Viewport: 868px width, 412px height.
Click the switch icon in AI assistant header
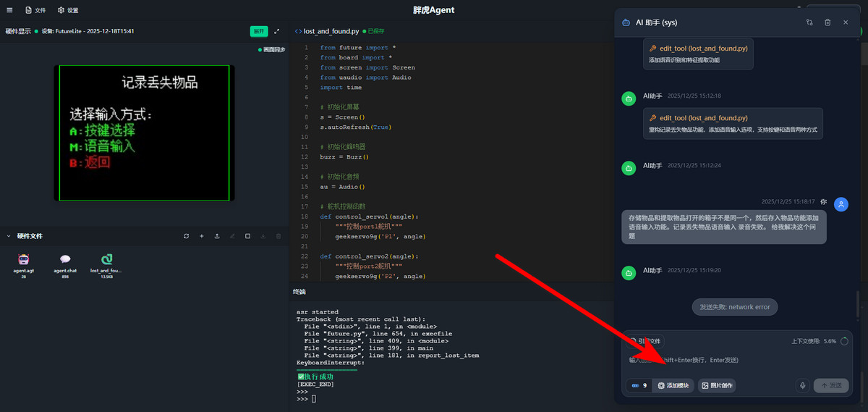pyautogui.click(x=809, y=22)
